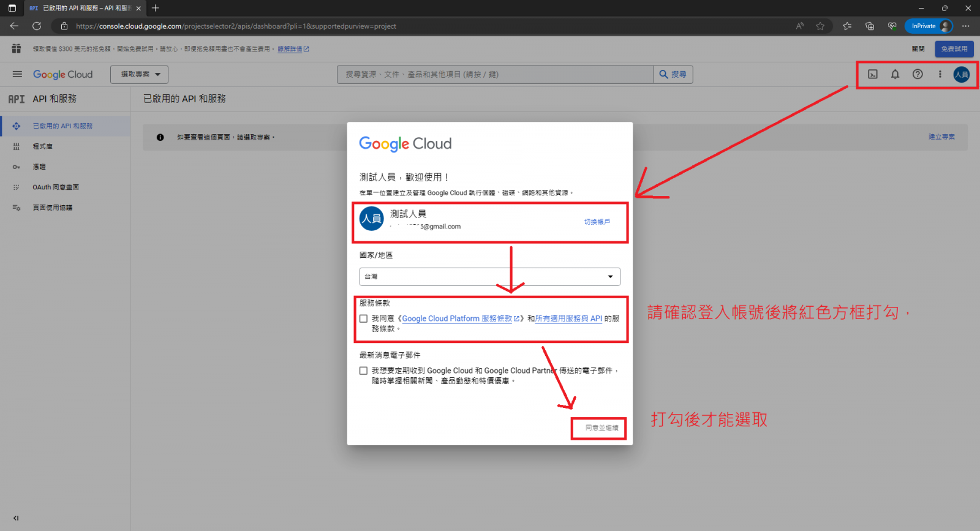
Task: Click the browser address bar URL
Action: point(236,26)
